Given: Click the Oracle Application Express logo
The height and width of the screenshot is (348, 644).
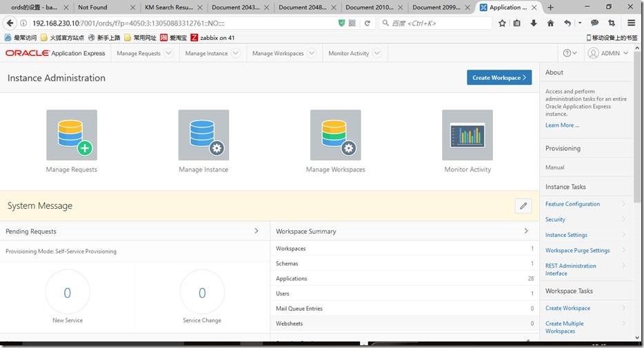Looking at the screenshot, I should point(55,53).
